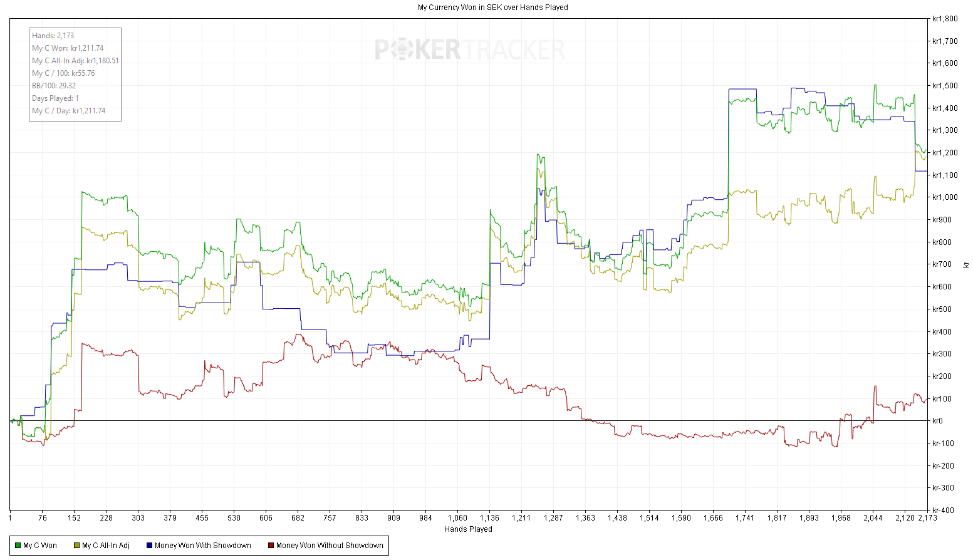Click the kr1,500 label on the y-axis

tap(945, 86)
